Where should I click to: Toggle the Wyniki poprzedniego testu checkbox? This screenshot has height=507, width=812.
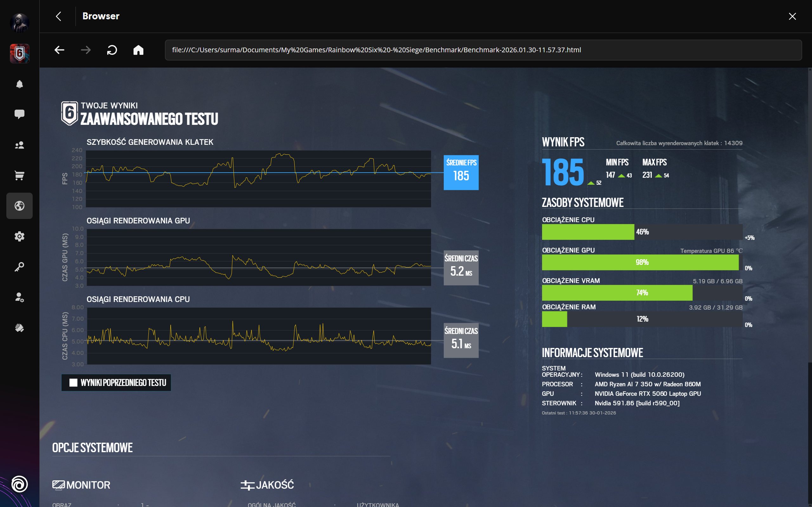point(73,382)
